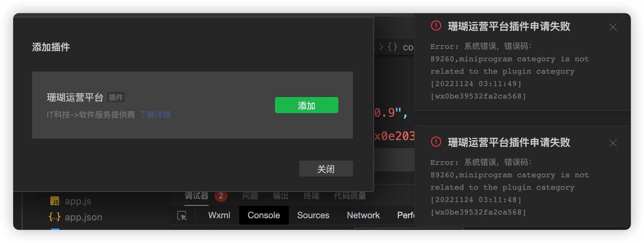Click the breadcrumb chevron in editor
This screenshot has width=644, height=243.
tap(381, 47)
